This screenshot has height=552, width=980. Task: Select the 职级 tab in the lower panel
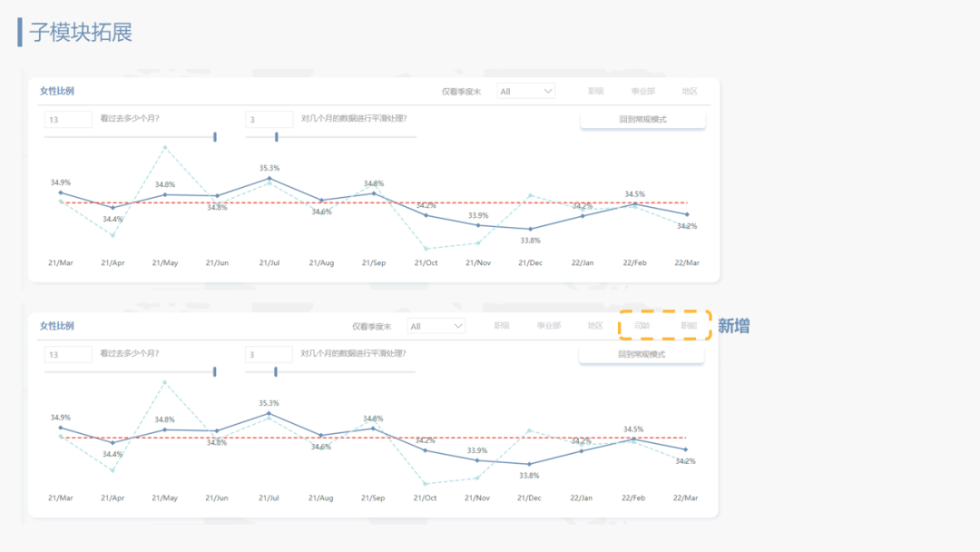coord(502,326)
